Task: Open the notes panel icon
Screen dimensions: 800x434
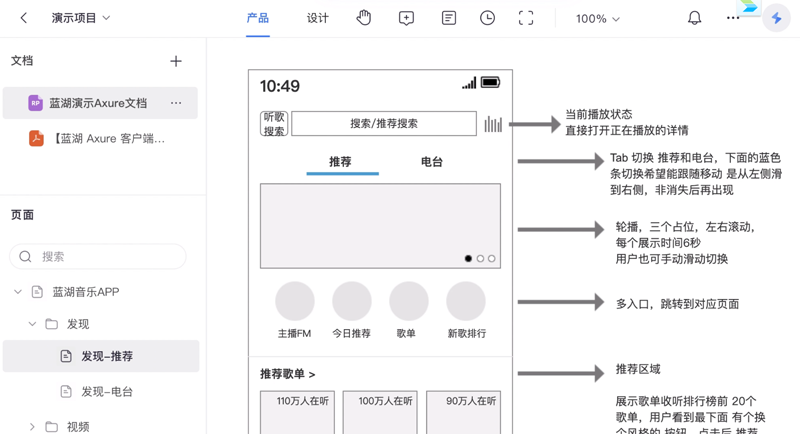Action: click(x=448, y=18)
